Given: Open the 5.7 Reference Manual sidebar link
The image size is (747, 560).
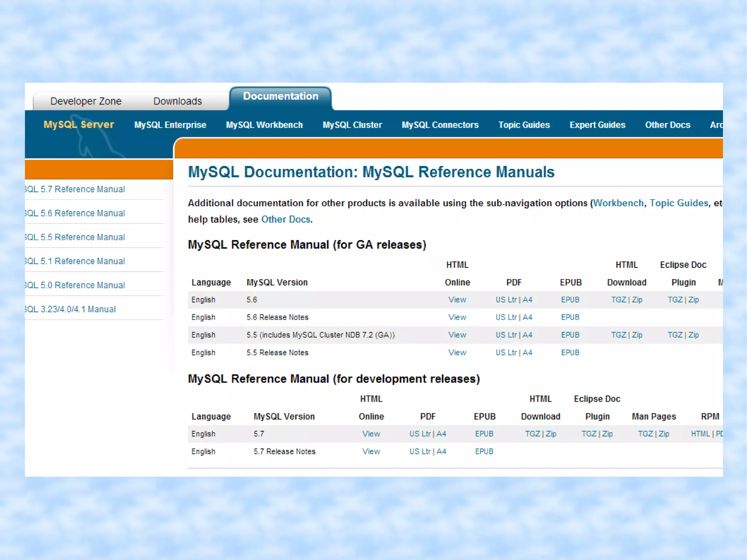Looking at the screenshot, I should (x=75, y=189).
